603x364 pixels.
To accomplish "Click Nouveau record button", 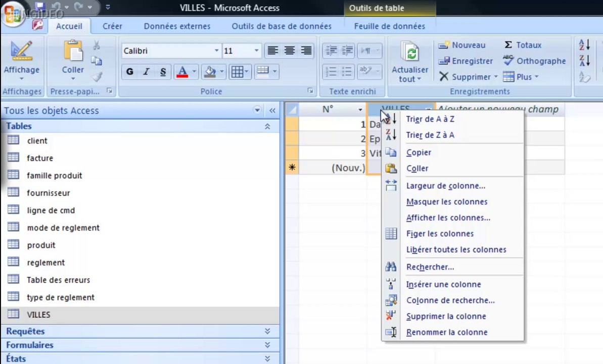I will 462,45.
